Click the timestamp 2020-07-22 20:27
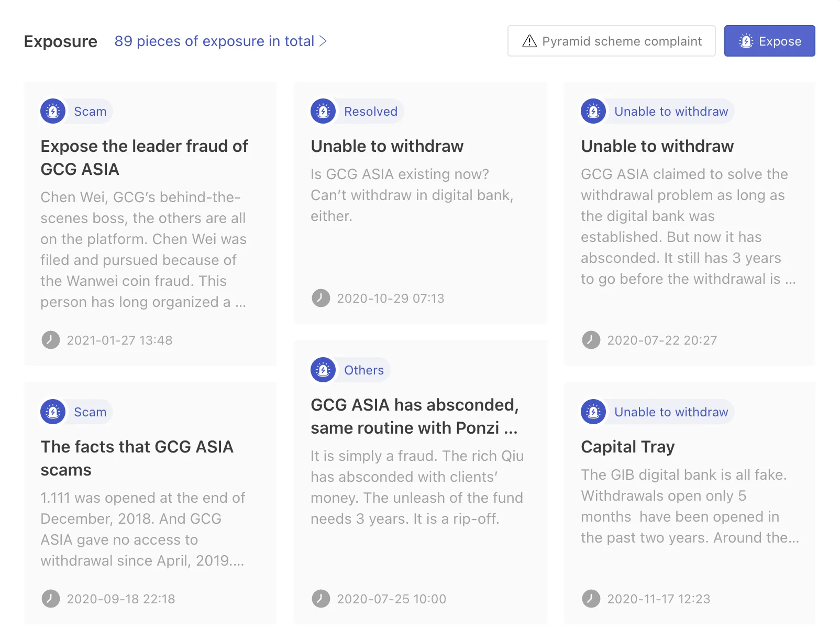The height and width of the screenshot is (640, 840). coord(662,340)
